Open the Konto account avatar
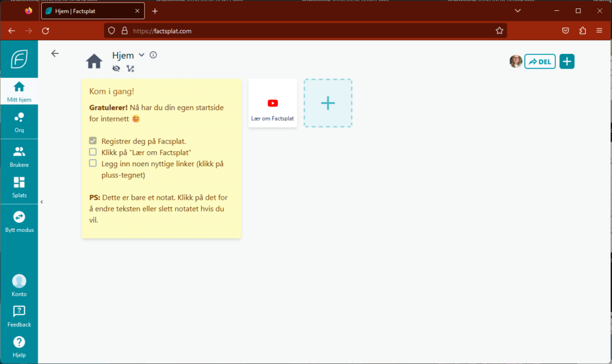 [19, 281]
